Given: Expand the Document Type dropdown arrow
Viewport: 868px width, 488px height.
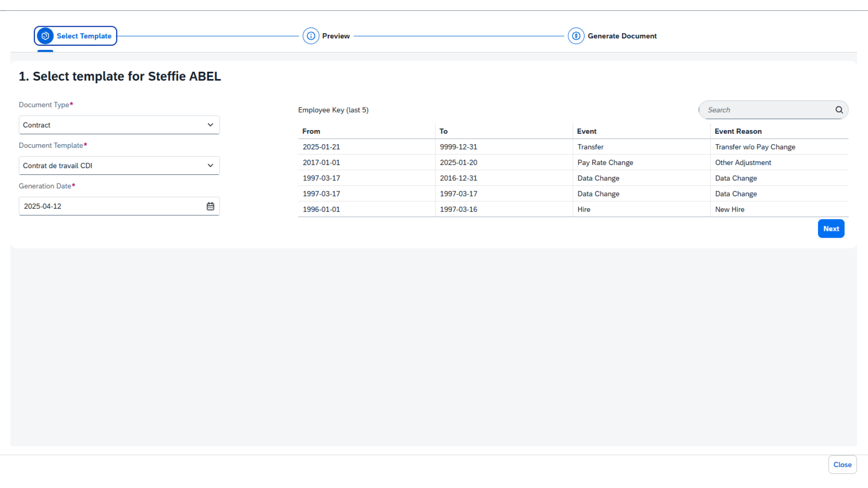Looking at the screenshot, I should (210, 125).
